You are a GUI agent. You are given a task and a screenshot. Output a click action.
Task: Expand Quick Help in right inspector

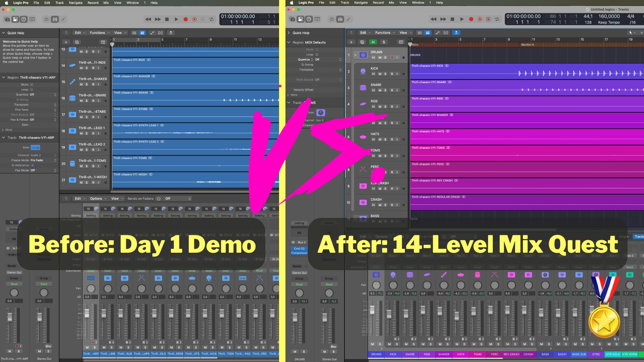click(289, 33)
